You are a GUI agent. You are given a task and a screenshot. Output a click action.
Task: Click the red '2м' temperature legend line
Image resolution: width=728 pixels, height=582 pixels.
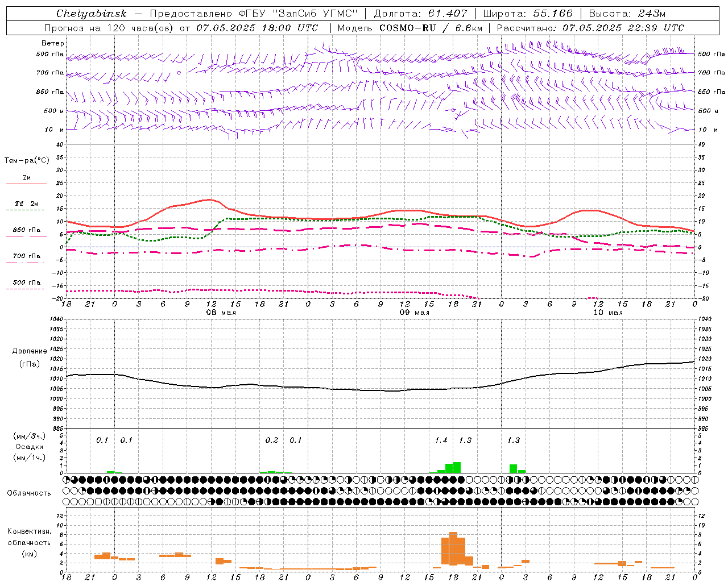point(26,184)
